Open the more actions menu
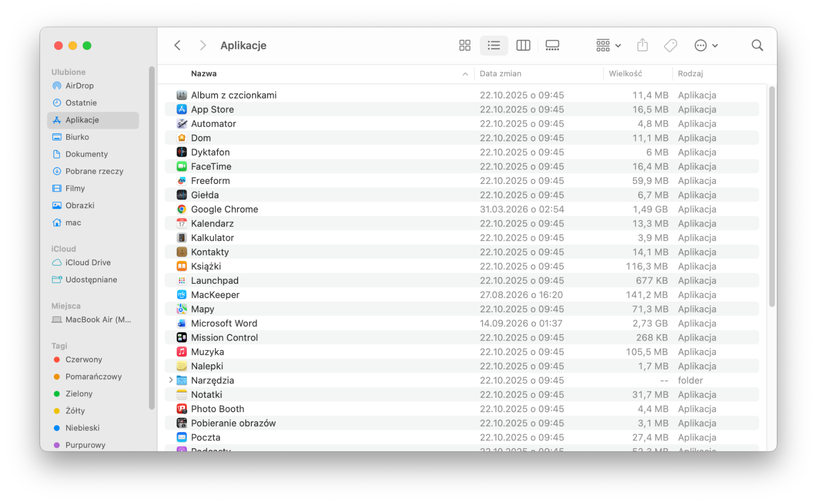The height and width of the screenshot is (504, 817). pyautogui.click(x=706, y=45)
